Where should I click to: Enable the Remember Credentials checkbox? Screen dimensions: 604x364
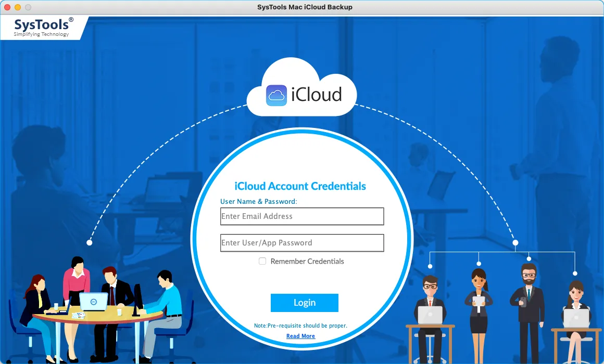click(262, 261)
